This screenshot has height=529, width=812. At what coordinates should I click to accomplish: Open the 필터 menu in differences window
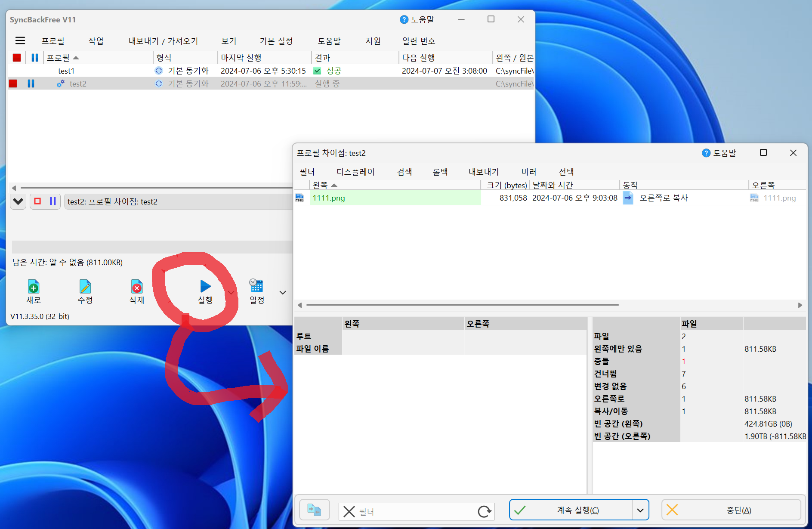click(x=307, y=172)
